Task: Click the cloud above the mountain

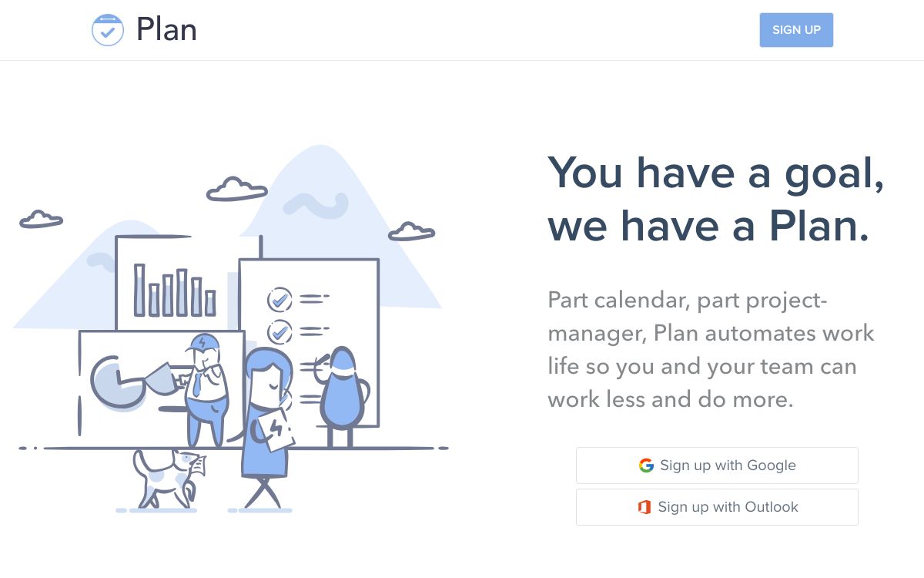Action: 235,189
